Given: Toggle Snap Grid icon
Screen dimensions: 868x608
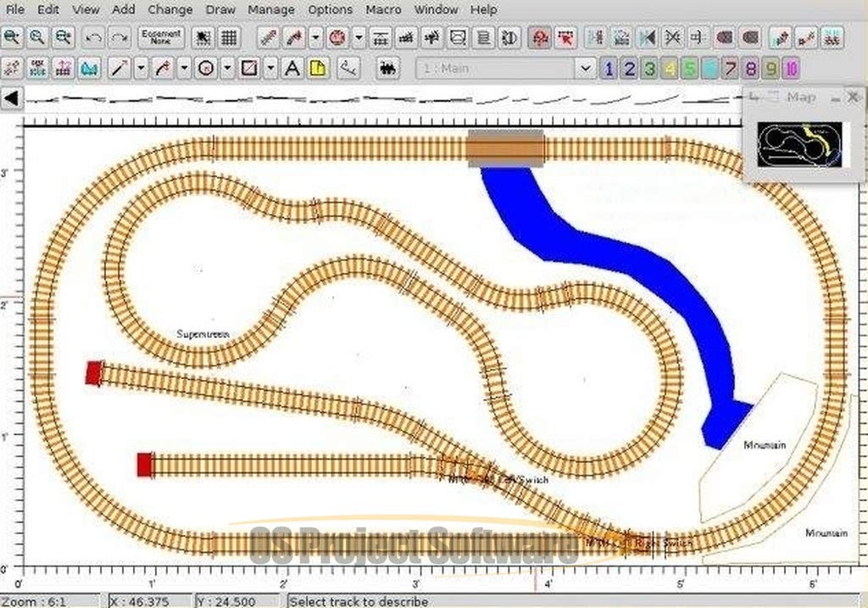Looking at the screenshot, I should (203, 37).
